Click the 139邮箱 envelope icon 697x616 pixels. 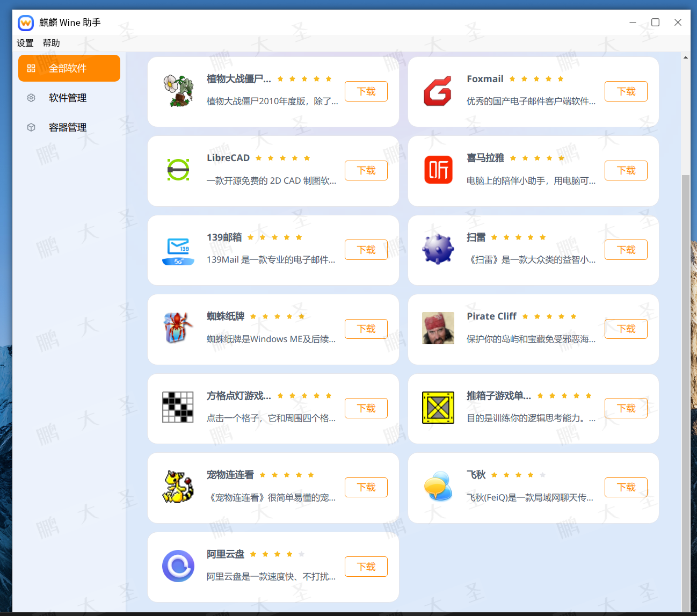click(178, 251)
